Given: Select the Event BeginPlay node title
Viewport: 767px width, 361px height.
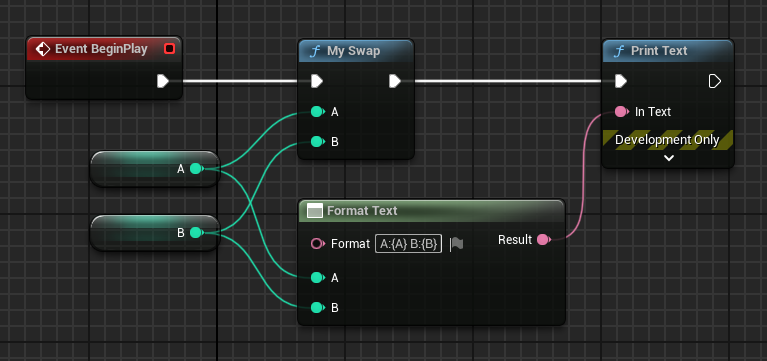Looking at the screenshot, I should pyautogui.click(x=101, y=49).
